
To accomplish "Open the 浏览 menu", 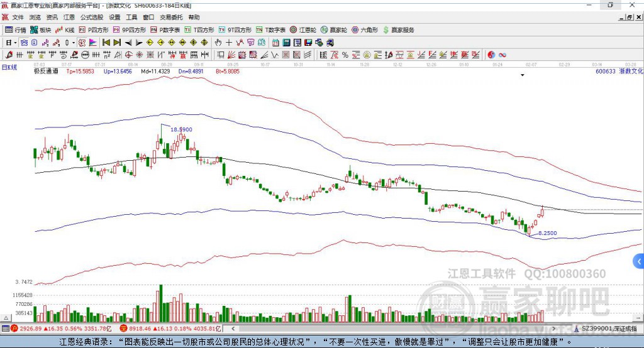I will click(35, 17).
